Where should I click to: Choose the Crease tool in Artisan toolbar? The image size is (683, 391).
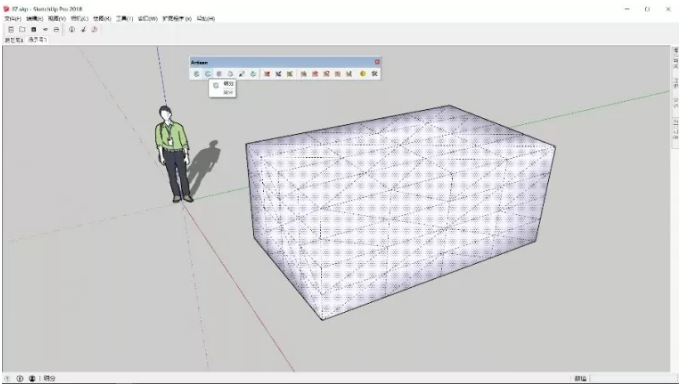pos(230,74)
